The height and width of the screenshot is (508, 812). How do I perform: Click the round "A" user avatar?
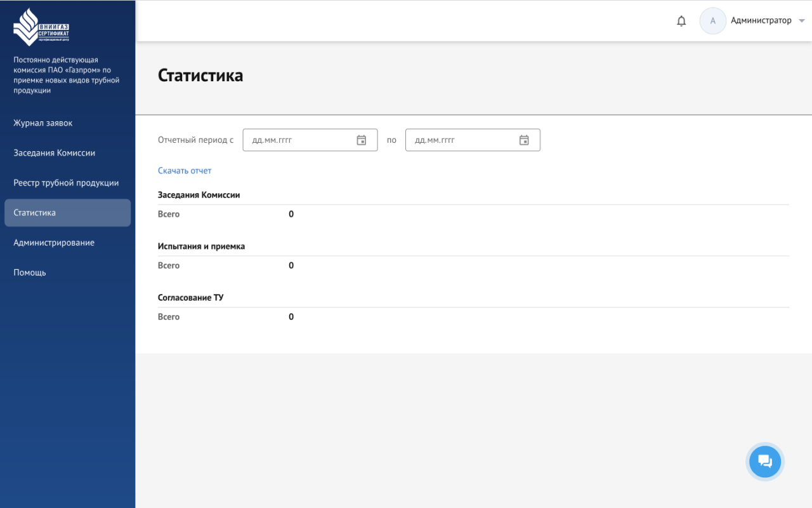[x=712, y=21]
